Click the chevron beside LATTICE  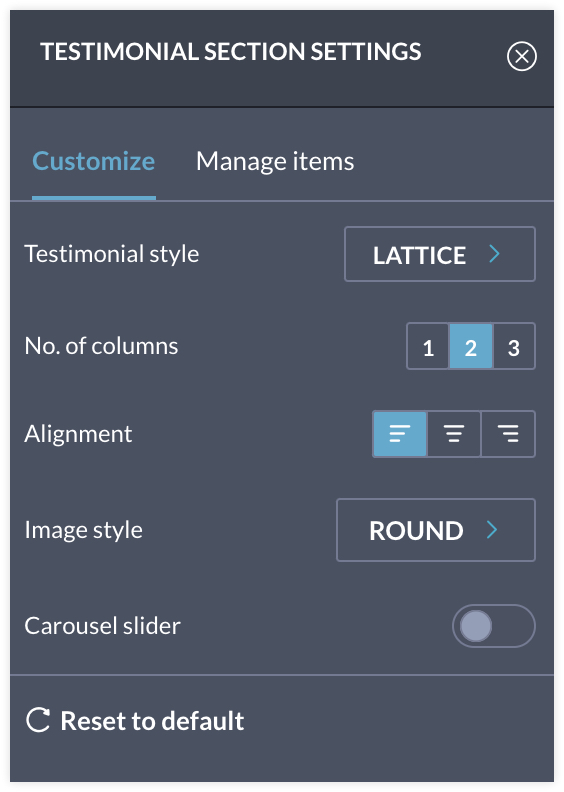494,254
